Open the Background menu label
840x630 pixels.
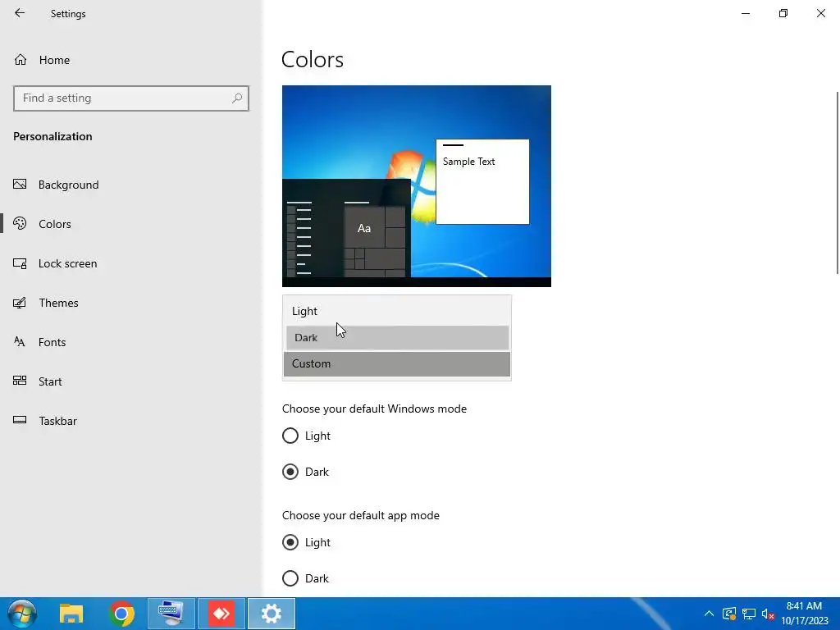69,185
